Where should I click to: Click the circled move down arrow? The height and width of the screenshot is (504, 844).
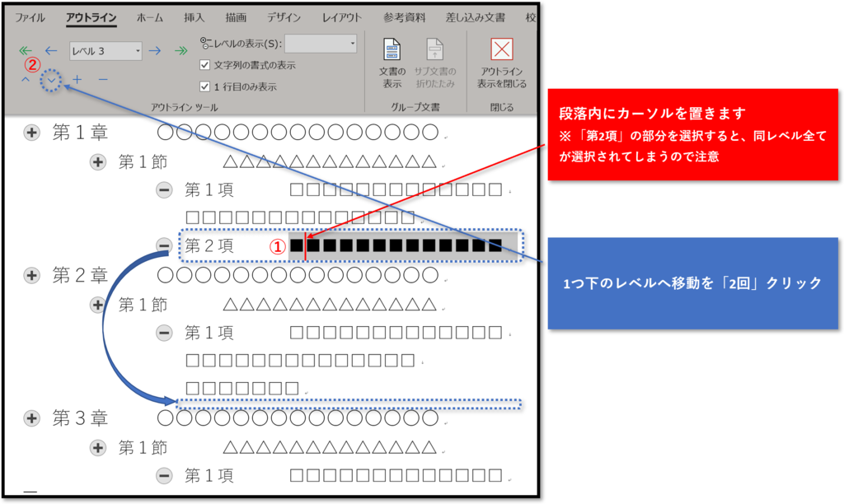click(x=51, y=78)
